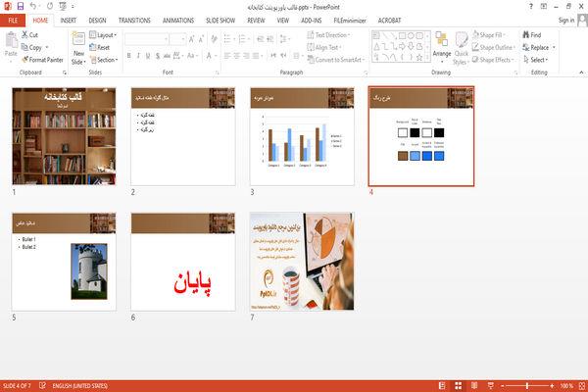Click the Reset slide icon
This screenshot has height=392, width=588.
(93, 47)
